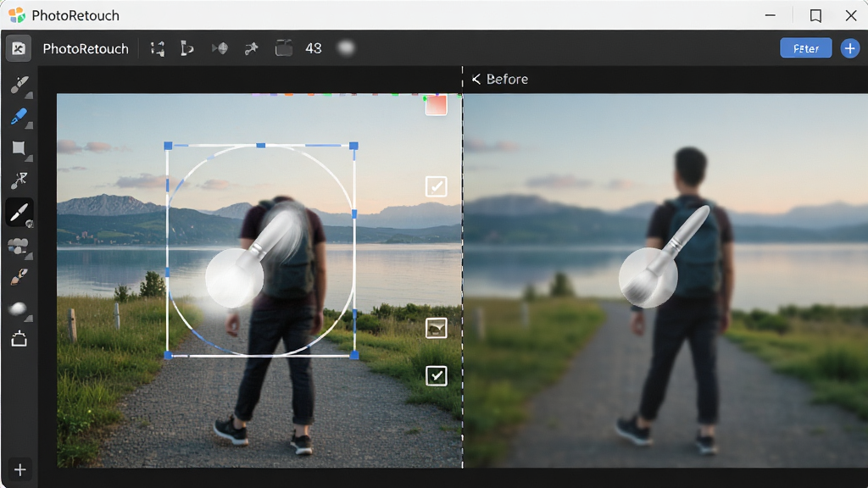Select the stamp bucket tool icon
Viewport: 868px width, 488px height.
tap(19, 339)
